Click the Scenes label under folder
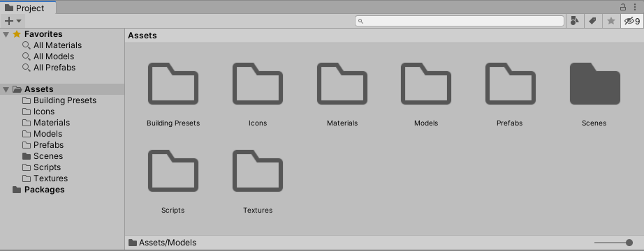 (594, 123)
